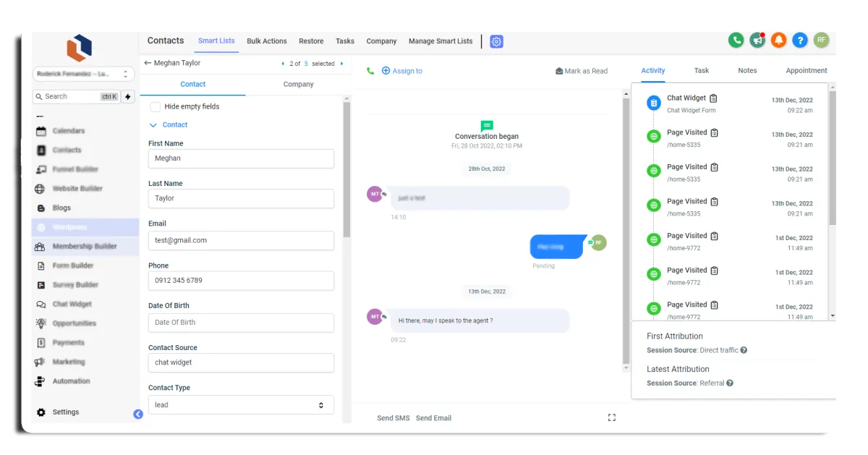Click the lightning bolt quick actions icon
The width and height of the screenshot is (868, 455).
pos(128,96)
